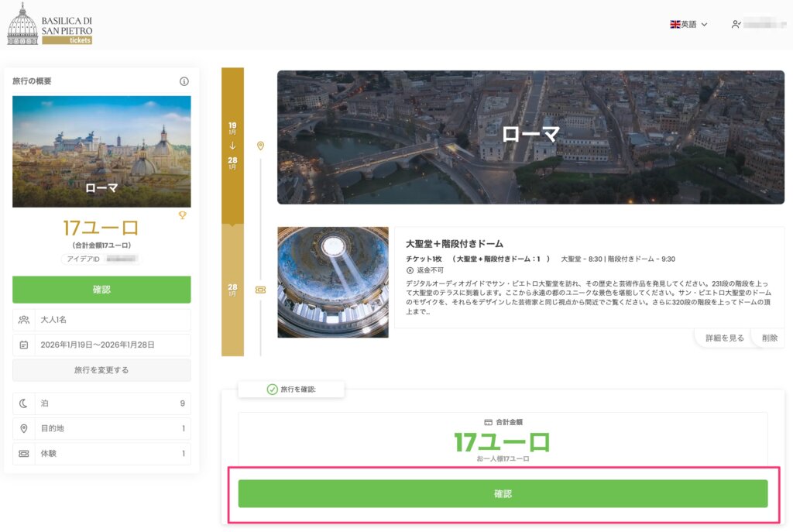Click the ticket icon on timeline
This screenshot has height=532, width=793.
(261, 290)
